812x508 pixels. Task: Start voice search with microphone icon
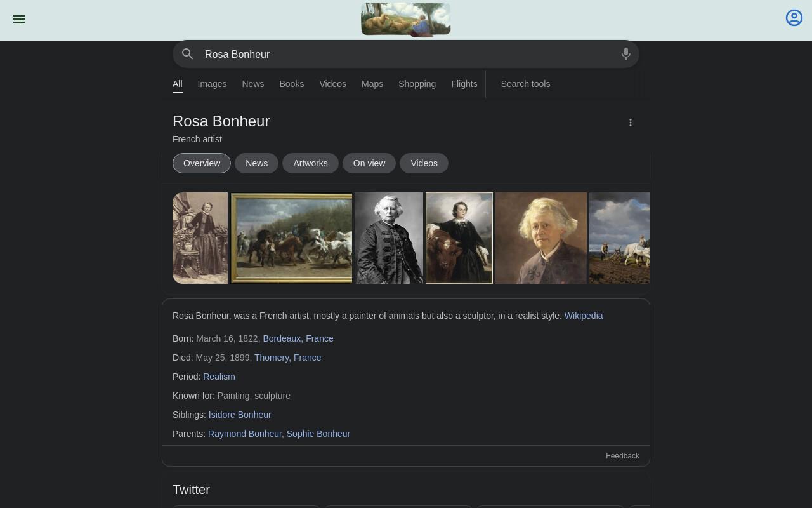pos(626,54)
